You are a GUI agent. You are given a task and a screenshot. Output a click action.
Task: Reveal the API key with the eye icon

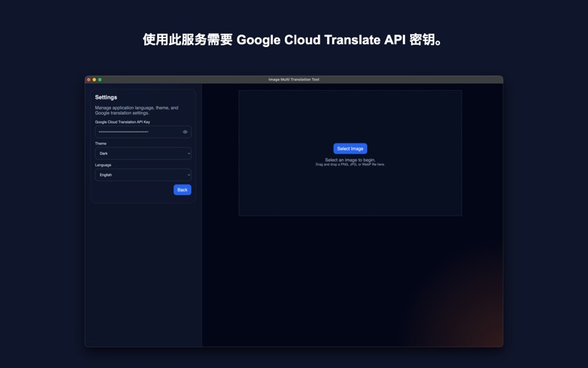point(185,132)
